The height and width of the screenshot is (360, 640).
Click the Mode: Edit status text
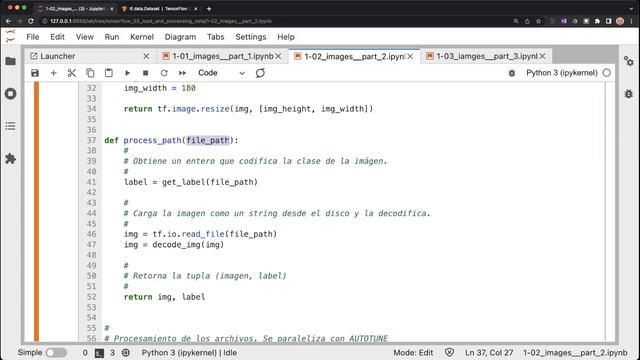coord(413,353)
